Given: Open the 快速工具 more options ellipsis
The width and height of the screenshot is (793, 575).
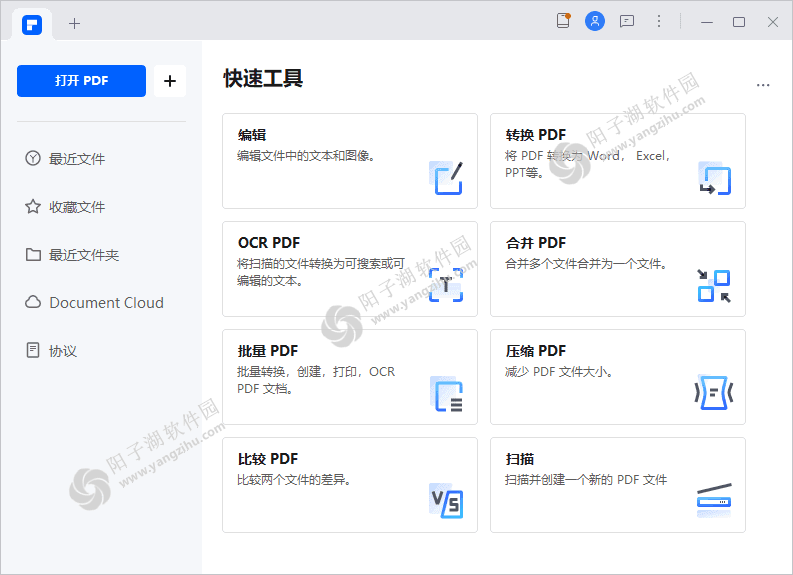Looking at the screenshot, I should (763, 85).
